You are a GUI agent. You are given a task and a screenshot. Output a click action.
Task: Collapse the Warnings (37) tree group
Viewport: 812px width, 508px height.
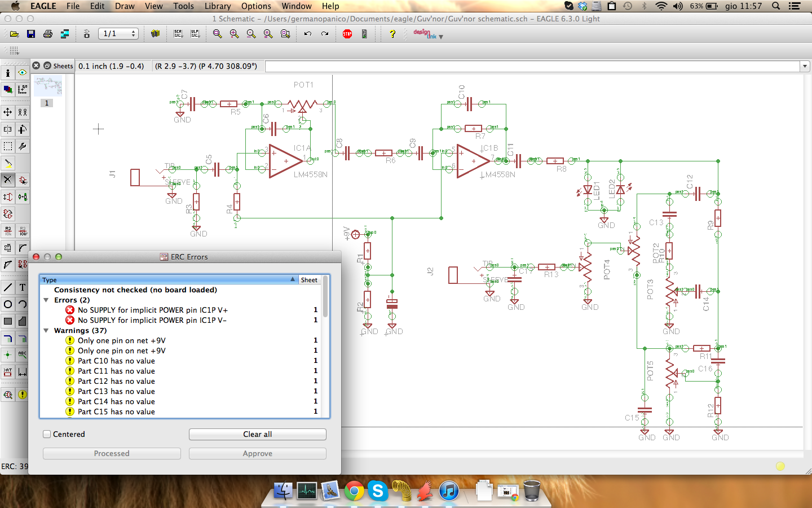click(x=46, y=331)
